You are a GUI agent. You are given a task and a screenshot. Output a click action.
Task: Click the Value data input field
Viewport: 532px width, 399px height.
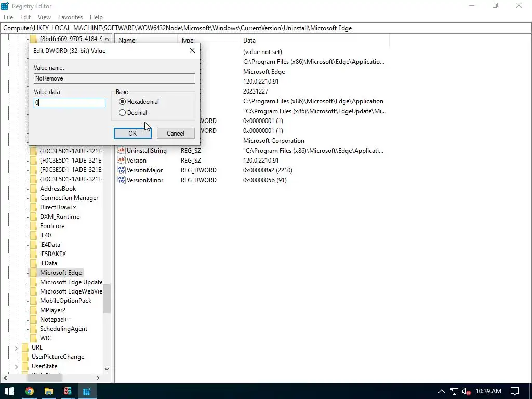(x=70, y=103)
